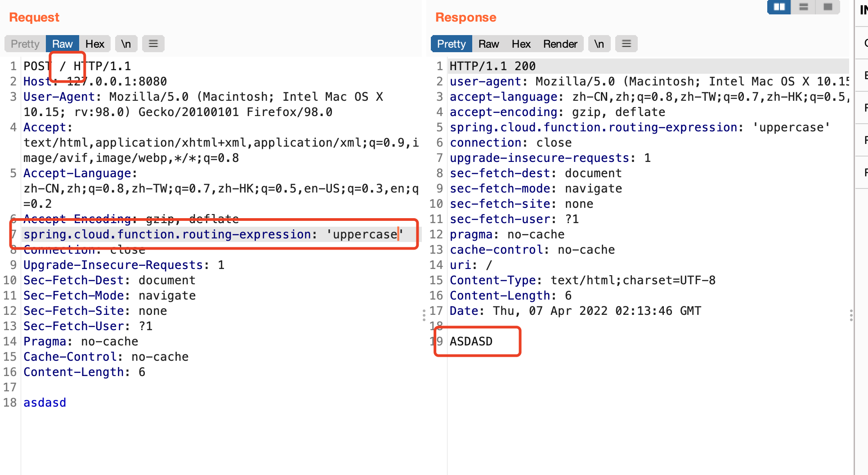
Task: Click the user-agent header in response
Action: (x=649, y=81)
